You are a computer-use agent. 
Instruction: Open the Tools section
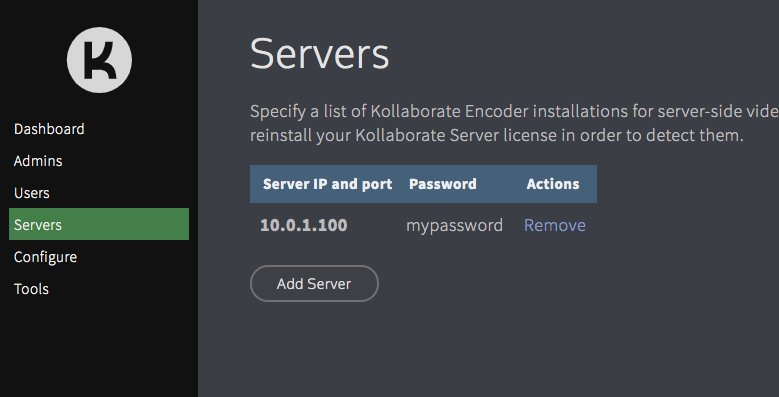(x=31, y=289)
